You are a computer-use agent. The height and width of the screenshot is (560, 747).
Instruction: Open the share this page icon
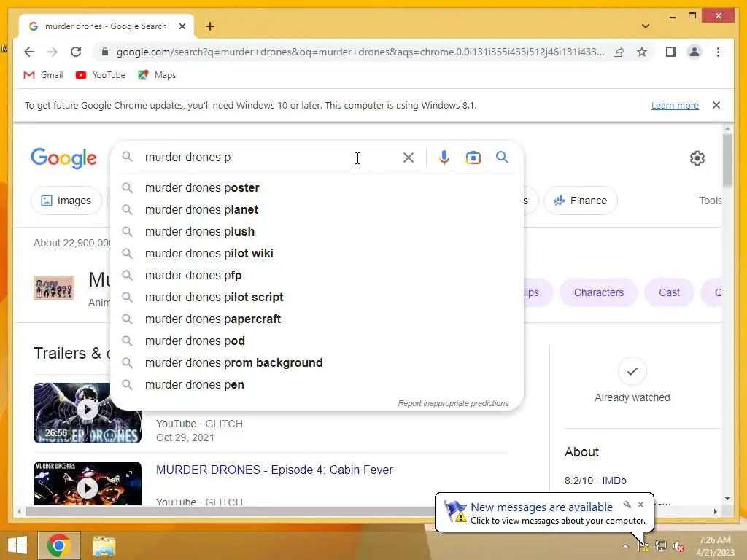[619, 52]
